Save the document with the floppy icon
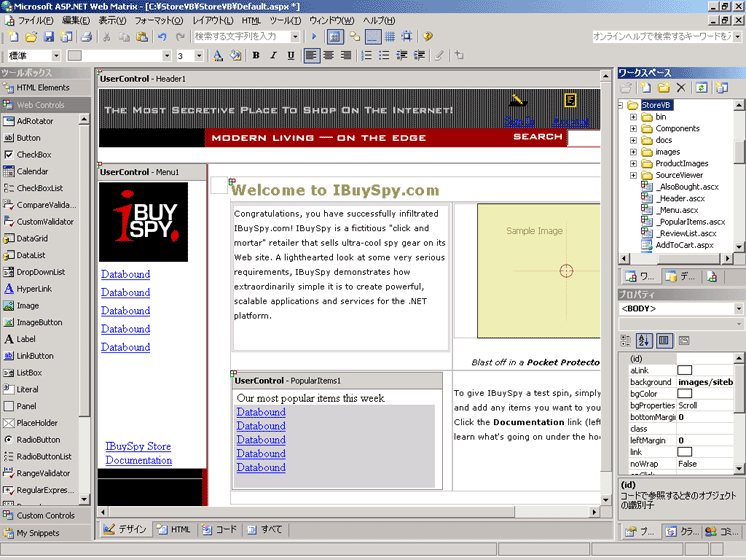The height and width of the screenshot is (560, 746). coord(49,37)
